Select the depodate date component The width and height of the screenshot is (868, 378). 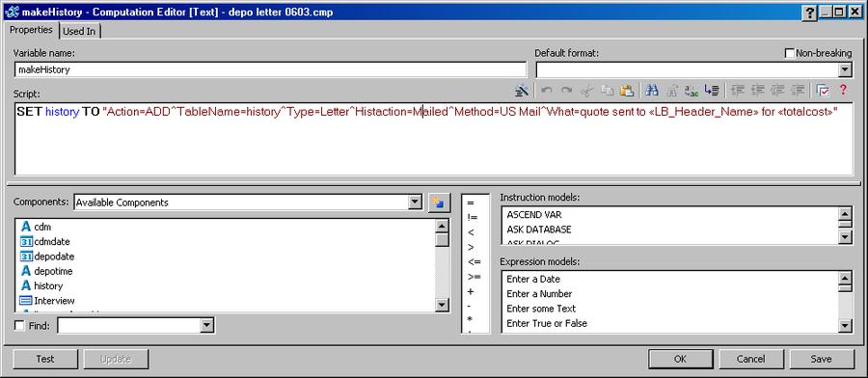[47, 256]
